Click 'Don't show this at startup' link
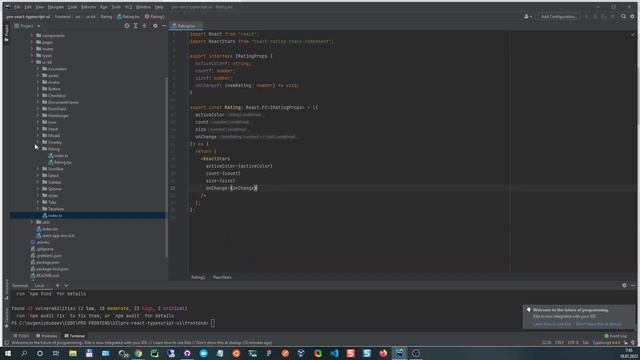Image resolution: width=640 pixels, height=360 pixels. [598, 324]
